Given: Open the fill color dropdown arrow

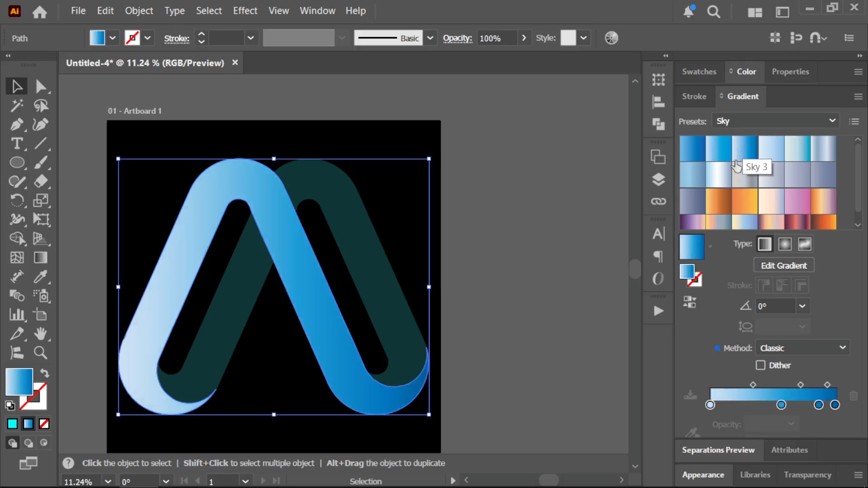Looking at the screenshot, I should 113,38.
